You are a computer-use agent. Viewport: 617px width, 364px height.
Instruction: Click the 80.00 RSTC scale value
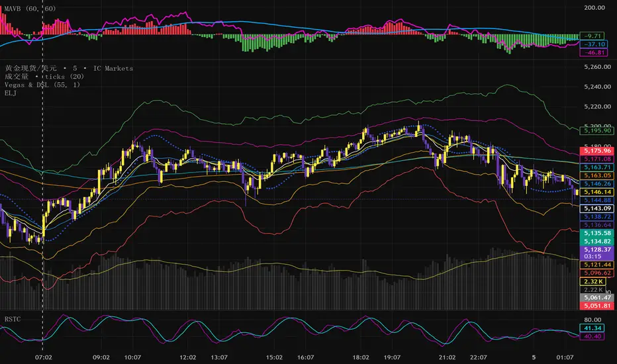click(593, 320)
